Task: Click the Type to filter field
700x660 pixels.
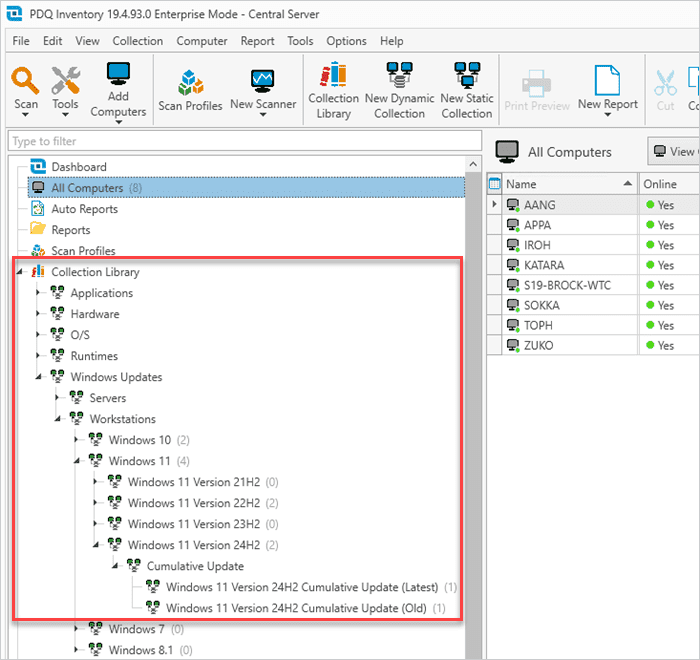Action: (245, 141)
